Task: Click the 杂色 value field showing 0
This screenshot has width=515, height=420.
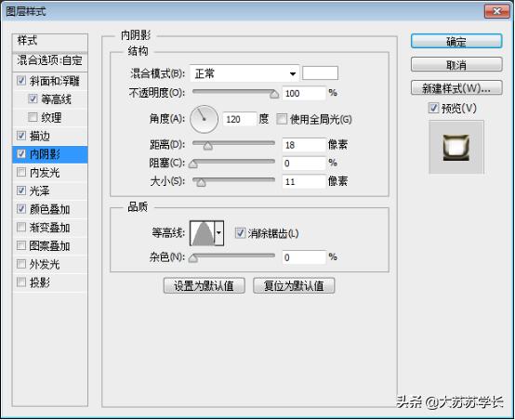Action: click(304, 257)
